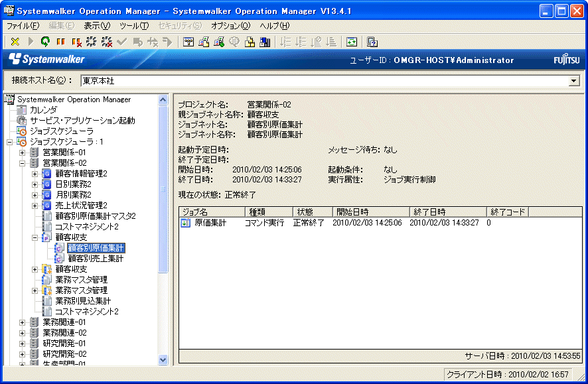Screen dimensions: 588x384
Task: Select the 研究開発-01 tree item
Action: 64,343
